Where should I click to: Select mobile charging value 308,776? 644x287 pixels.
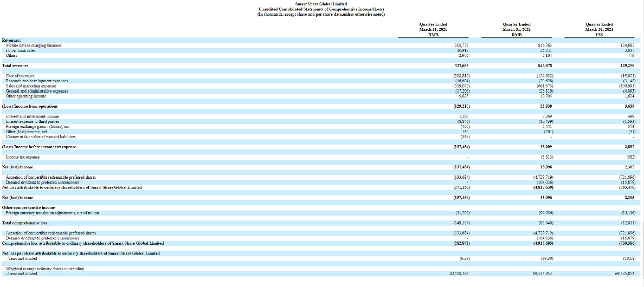point(461,45)
